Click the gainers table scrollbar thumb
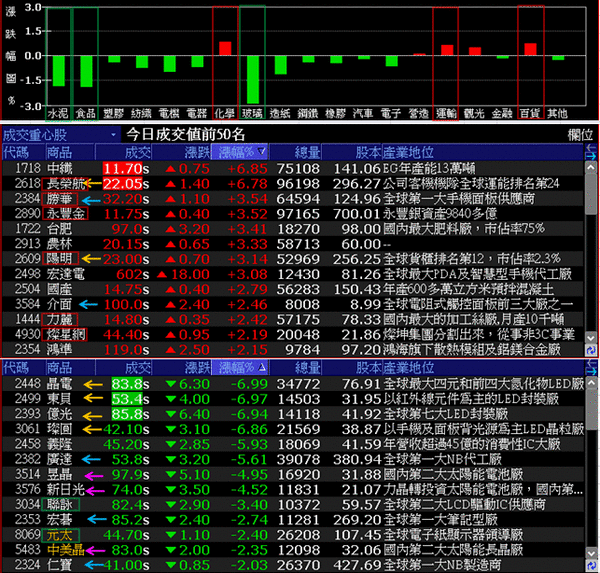Viewport: 600px width, 573px height. 591,194
